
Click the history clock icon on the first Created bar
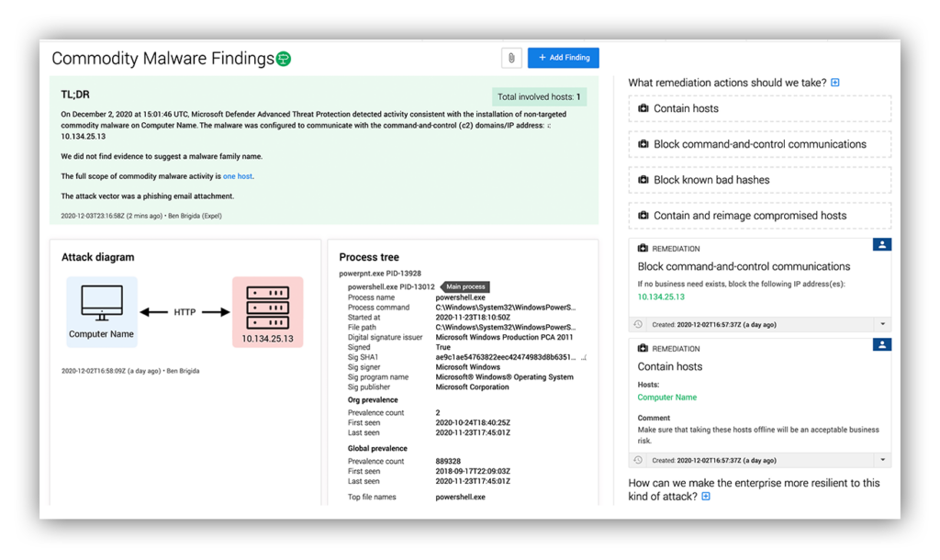point(639,323)
